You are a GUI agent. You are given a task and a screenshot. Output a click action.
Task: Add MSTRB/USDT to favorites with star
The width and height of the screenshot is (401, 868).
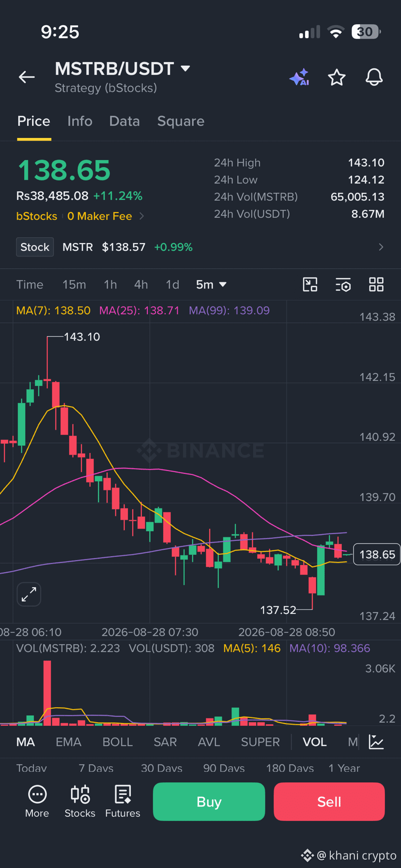pos(337,77)
